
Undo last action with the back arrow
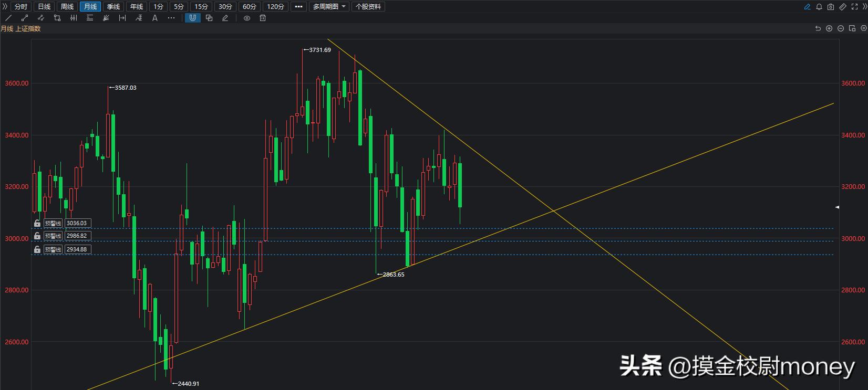818,28
